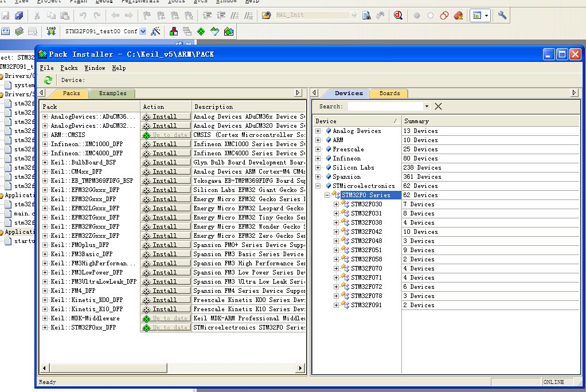The image size is (586, 392).
Task: Open the Search field dropdown arrow
Action: (427, 107)
